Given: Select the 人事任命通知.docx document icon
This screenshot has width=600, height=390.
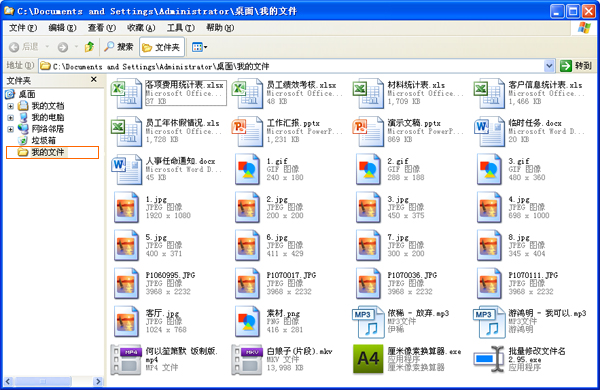Looking at the screenshot, I should pos(126,169).
